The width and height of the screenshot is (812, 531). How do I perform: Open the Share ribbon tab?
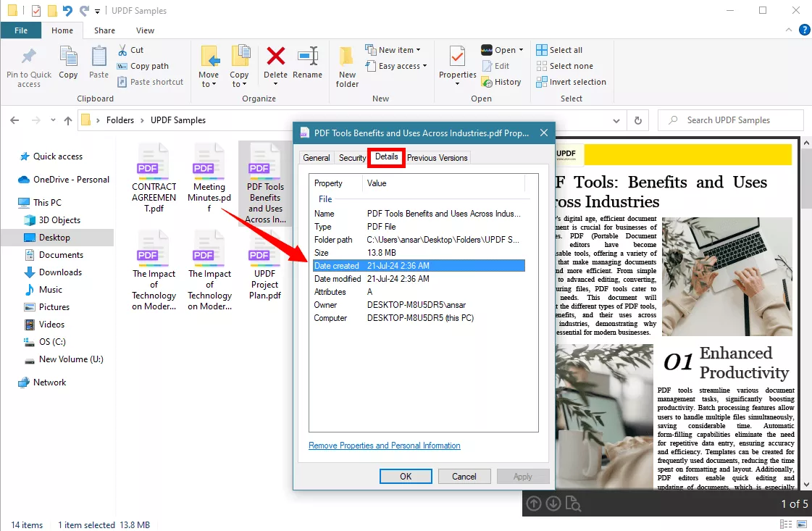tap(104, 30)
